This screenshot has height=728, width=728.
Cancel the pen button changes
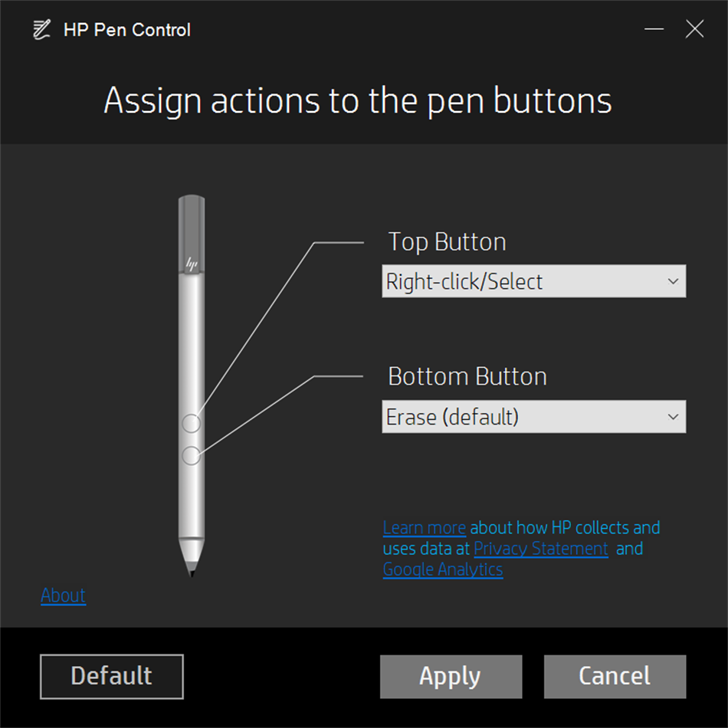615,676
